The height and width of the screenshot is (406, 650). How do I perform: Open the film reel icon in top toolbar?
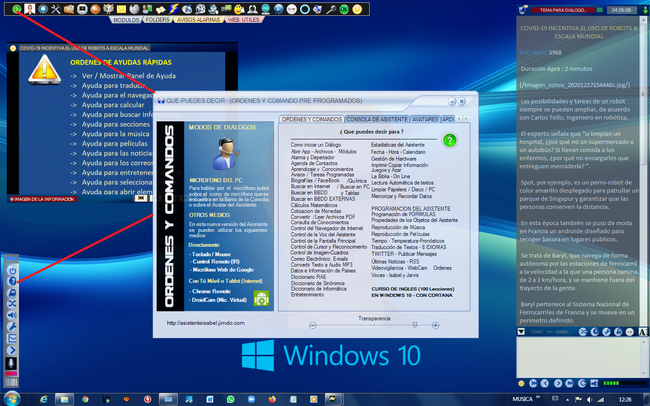[200, 9]
